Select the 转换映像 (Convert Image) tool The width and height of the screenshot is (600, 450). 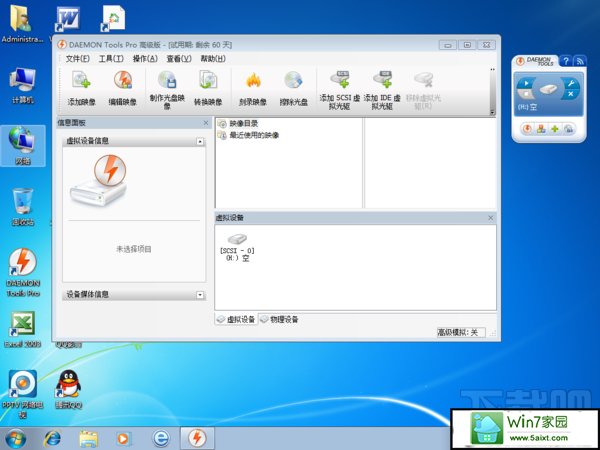click(x=208, y=88)
